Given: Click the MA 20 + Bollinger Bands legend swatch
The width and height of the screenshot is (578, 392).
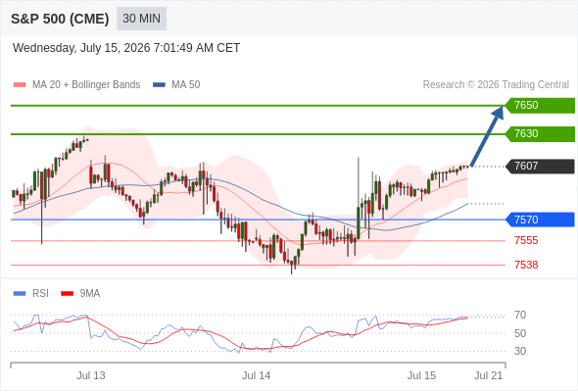Looking at the screenshot, I should (x=20, y=85).
